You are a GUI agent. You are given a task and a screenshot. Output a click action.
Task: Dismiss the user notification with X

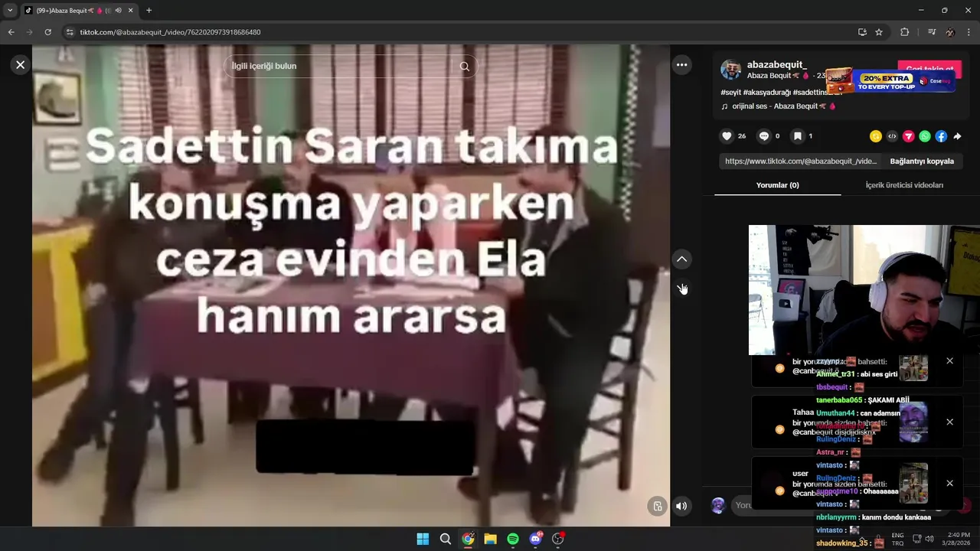coord(949,484)
